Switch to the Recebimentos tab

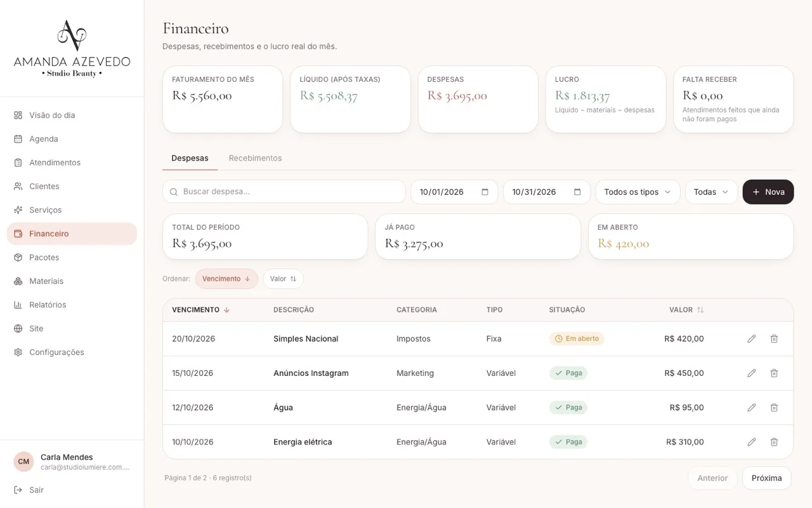255,158
